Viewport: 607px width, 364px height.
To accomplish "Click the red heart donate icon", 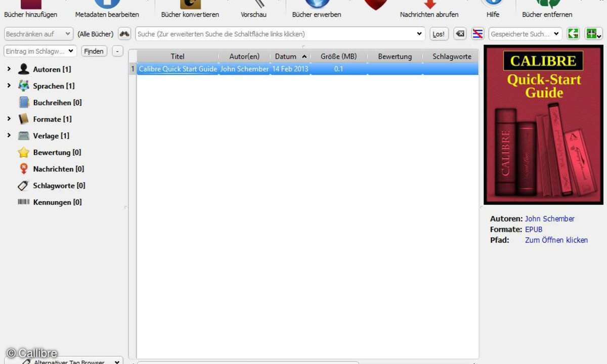I will (x=376, y=5).
